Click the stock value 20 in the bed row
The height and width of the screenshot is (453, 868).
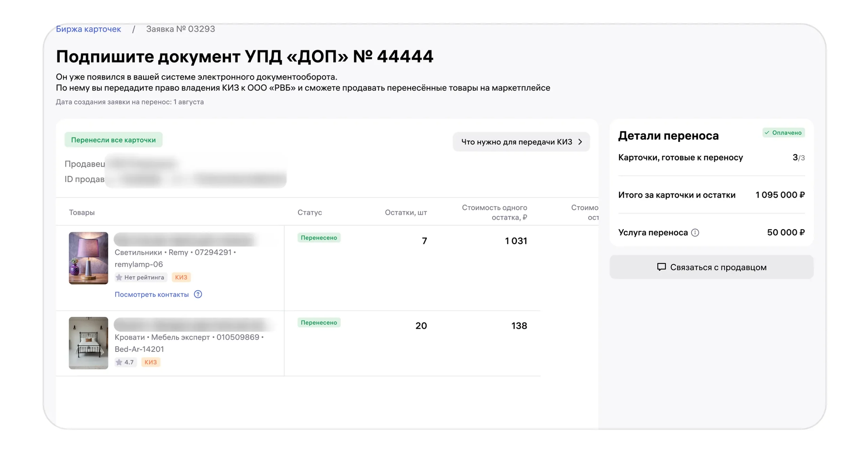[421, 325]
